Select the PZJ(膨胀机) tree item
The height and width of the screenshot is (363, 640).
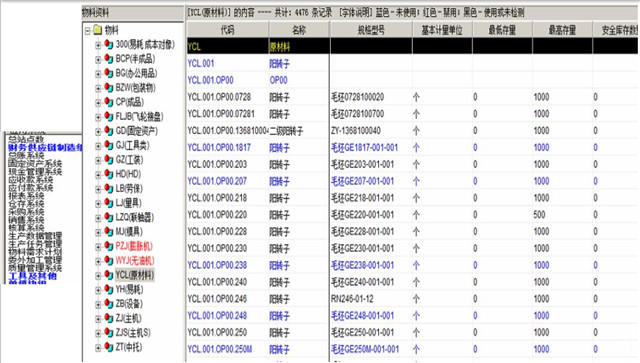(134, 246)
